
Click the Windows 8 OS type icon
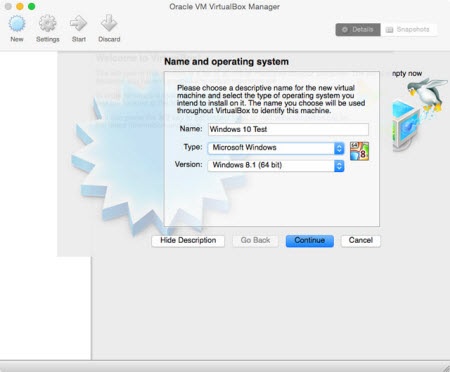[359, 151]
